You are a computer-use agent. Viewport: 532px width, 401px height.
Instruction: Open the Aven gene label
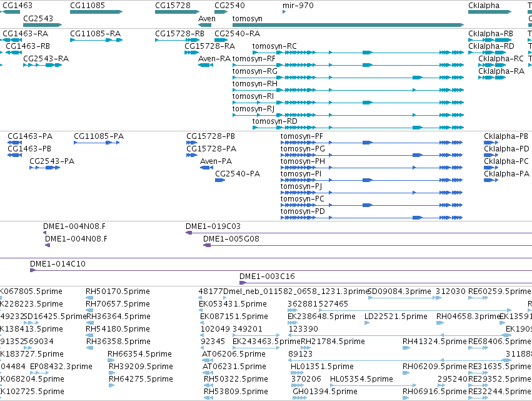207,18
